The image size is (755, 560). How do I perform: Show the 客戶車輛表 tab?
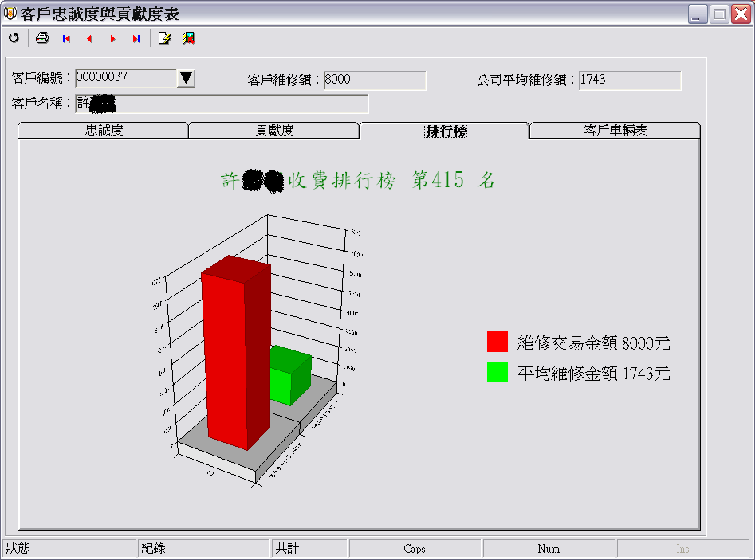click(x=615, y=131)
